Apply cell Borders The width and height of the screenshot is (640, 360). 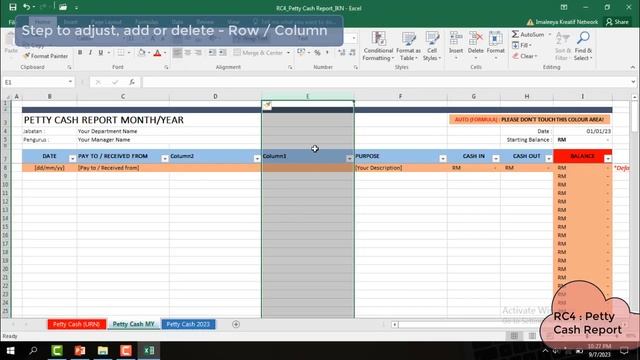(121, 53)
